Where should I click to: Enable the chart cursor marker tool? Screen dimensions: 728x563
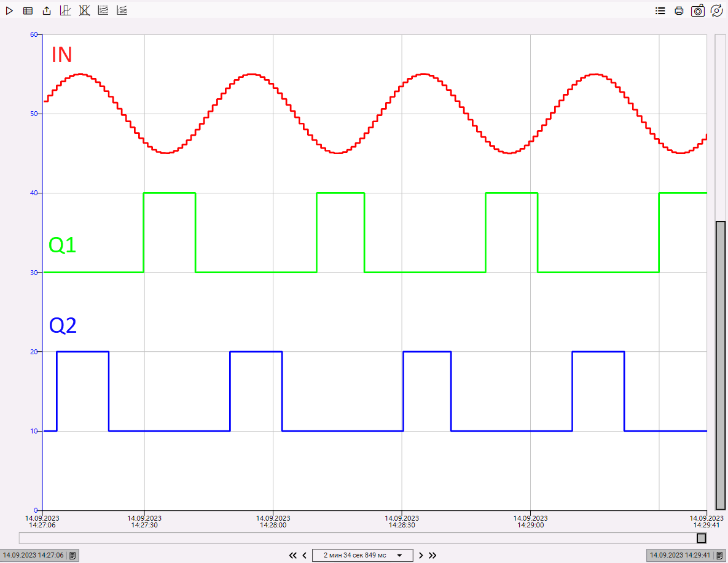click(x=65, y=10)
